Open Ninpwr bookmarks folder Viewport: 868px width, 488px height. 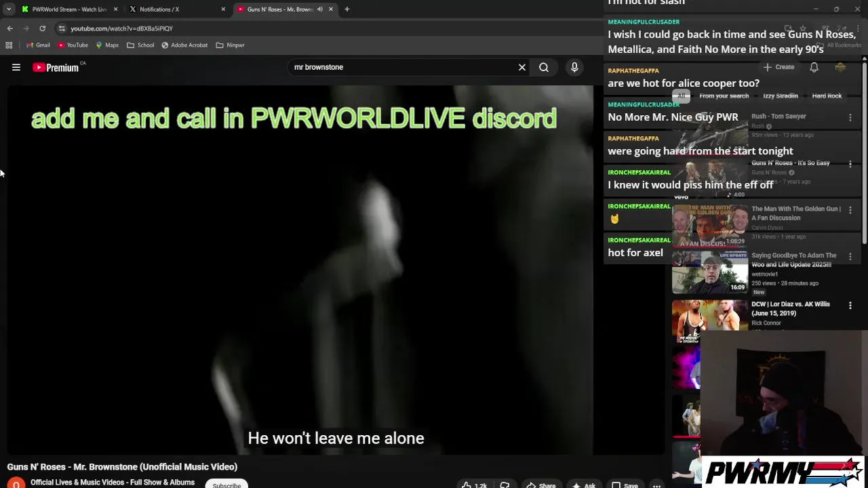[230, 45]
